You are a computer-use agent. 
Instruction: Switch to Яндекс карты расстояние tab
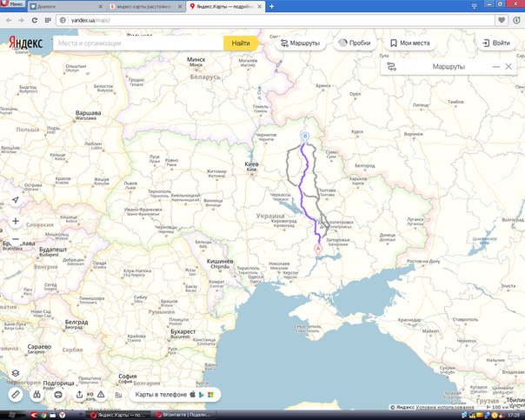coord(144,6)
